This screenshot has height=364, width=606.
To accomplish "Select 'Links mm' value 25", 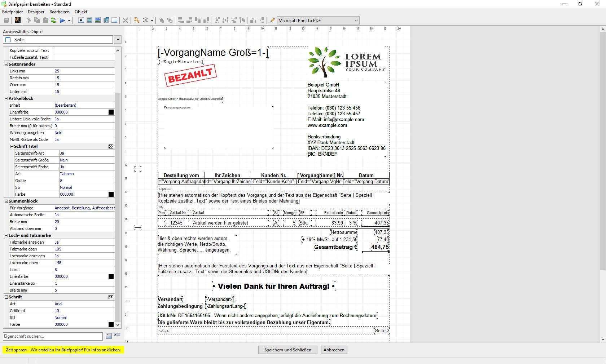I will tap(84, 71).
